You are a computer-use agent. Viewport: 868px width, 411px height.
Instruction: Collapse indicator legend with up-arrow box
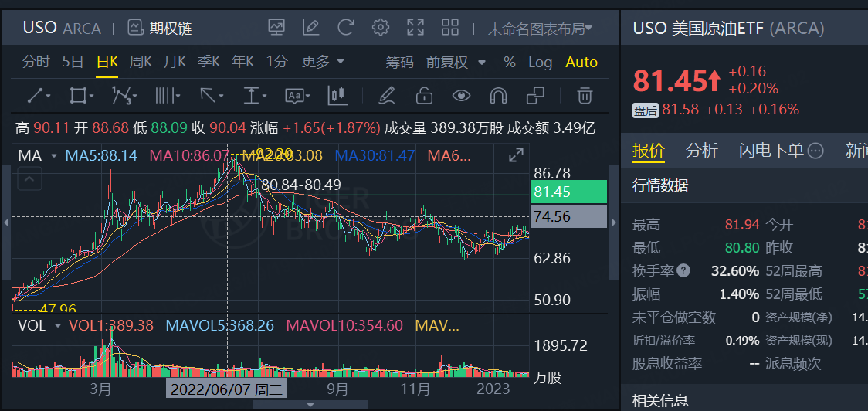click(29, 179)
